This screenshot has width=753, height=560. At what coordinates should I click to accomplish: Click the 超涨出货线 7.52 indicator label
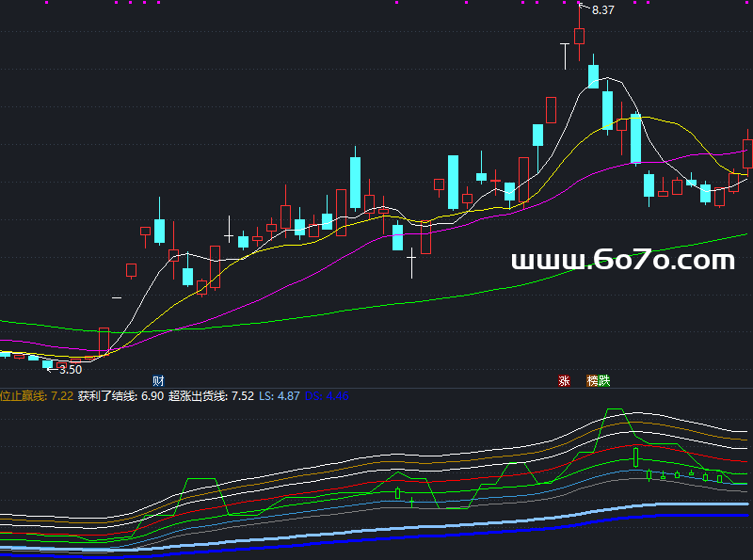pyautogui.click(x=211, y=396)
